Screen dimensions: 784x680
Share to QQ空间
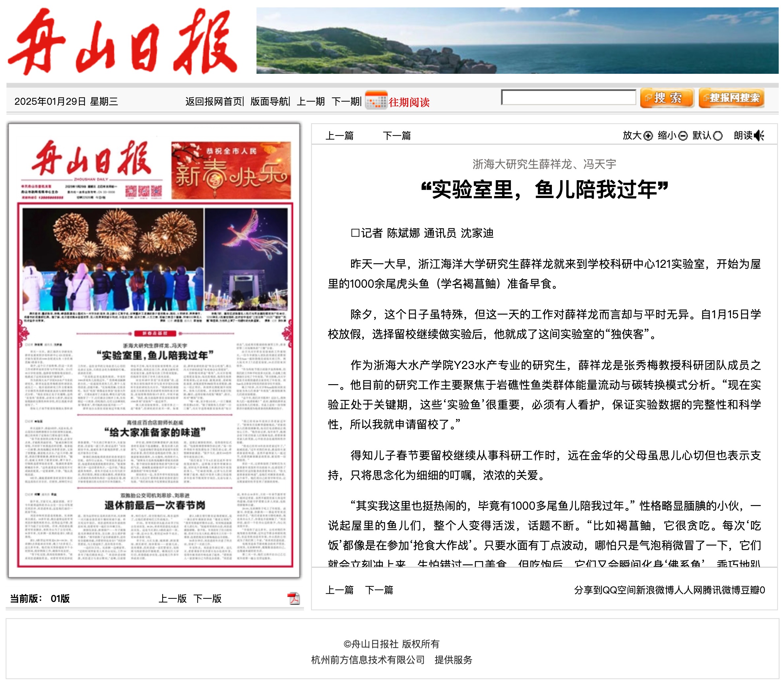coord(619,590)
